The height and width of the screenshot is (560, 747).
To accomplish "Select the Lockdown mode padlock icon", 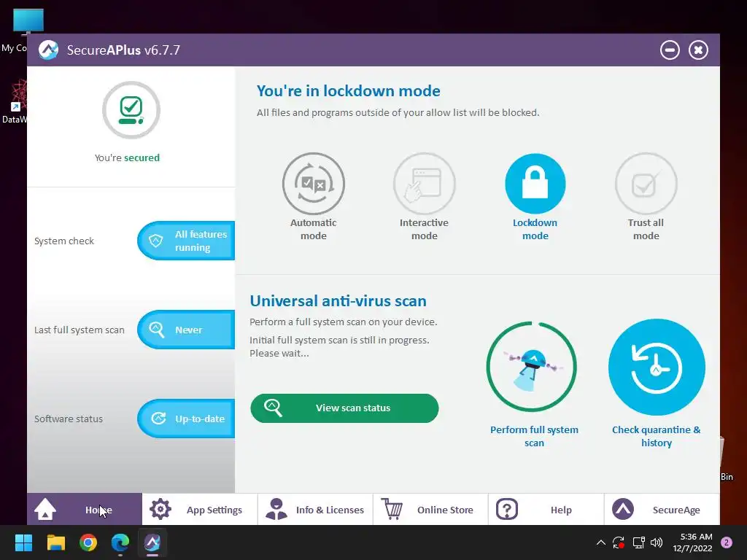I will click(x=535, y=183).
